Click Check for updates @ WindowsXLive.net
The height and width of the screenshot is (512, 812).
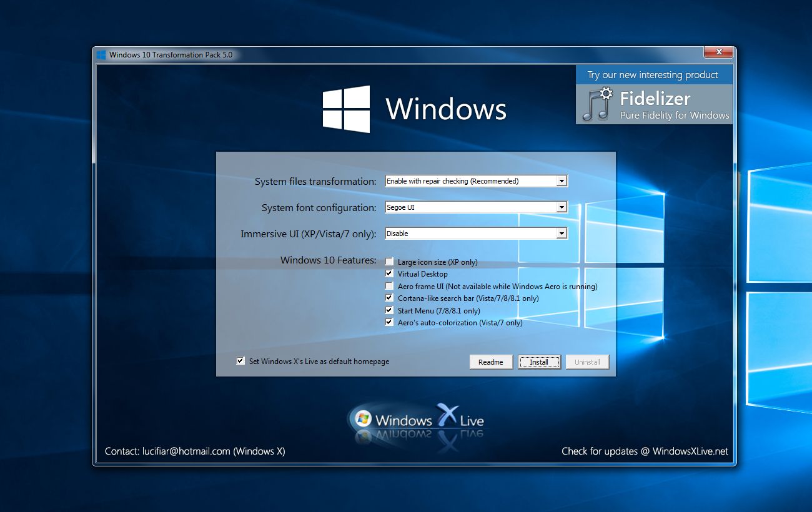click(x=645, y=451)
